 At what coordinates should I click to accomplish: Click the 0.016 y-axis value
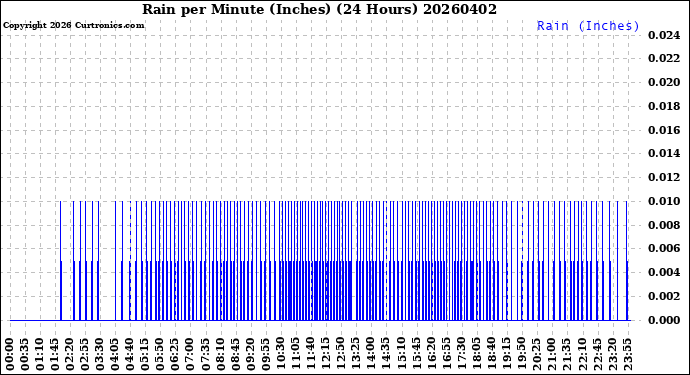pos(664,130)
